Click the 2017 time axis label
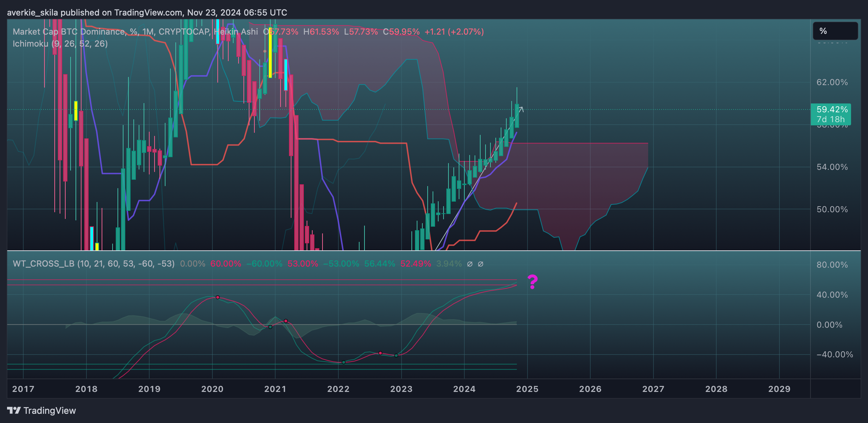The width and height of the screenshot is (868, 423). (x=23, y=389)
